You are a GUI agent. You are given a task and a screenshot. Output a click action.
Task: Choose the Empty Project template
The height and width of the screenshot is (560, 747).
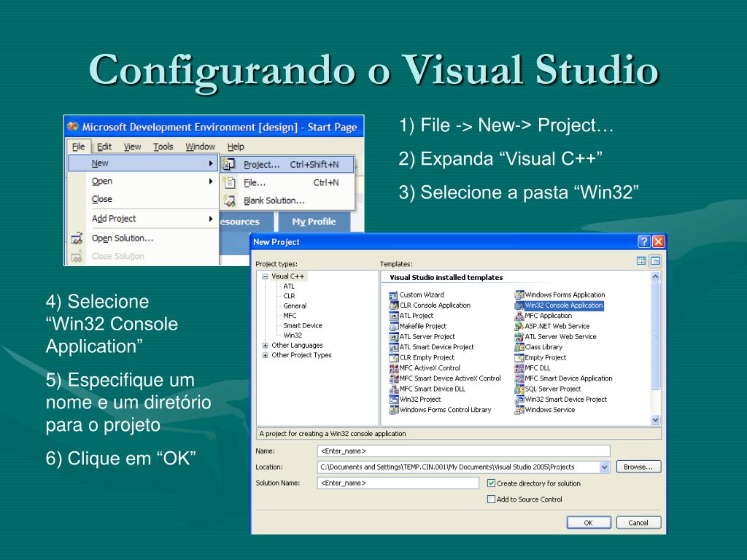click(541, 357)
